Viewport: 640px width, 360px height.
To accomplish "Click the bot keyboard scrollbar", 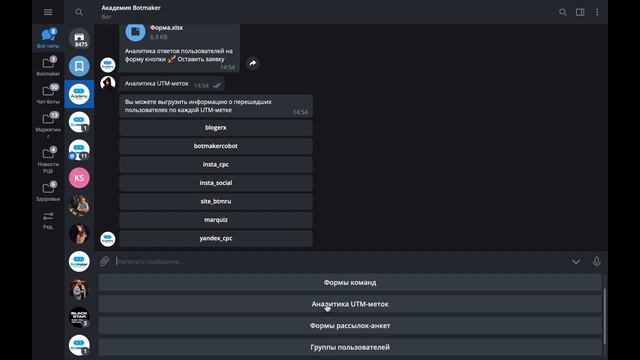I will pyautogui.click(x=604, y=316).
